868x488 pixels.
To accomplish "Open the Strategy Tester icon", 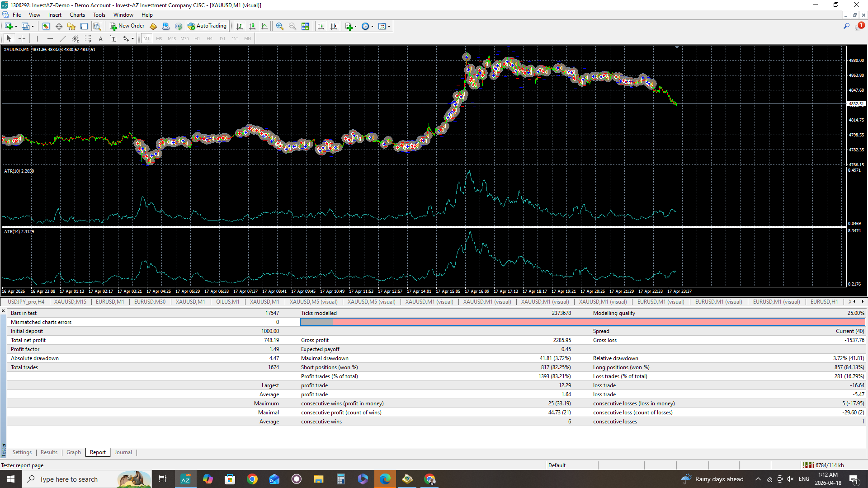I will [97, 26].
